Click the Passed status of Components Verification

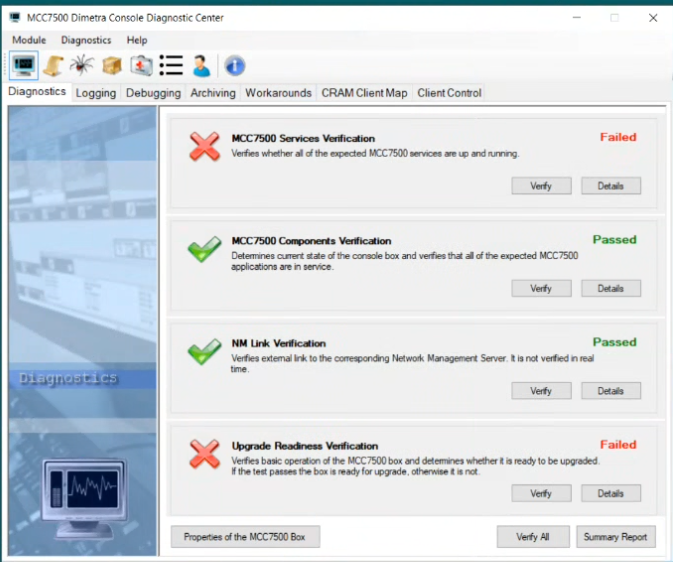click(615, 240)
